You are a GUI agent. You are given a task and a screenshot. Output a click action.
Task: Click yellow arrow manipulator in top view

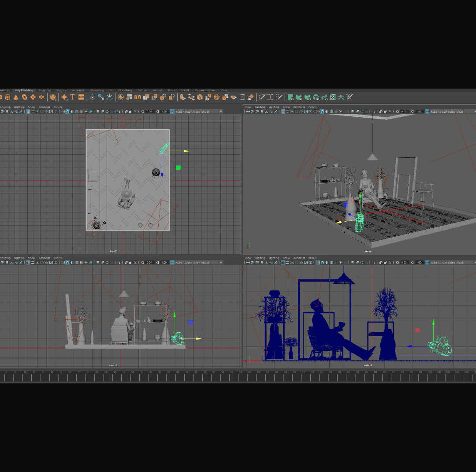(x=186, y=151)
